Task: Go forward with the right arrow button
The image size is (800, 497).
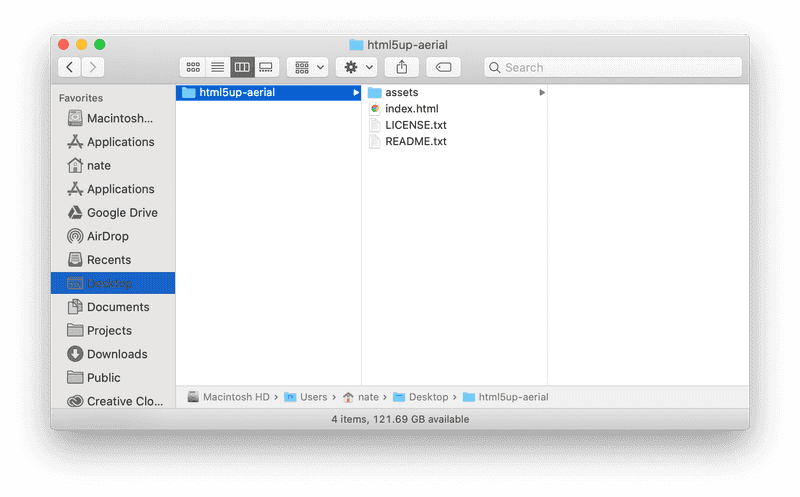Action: [x=93, y=67]
